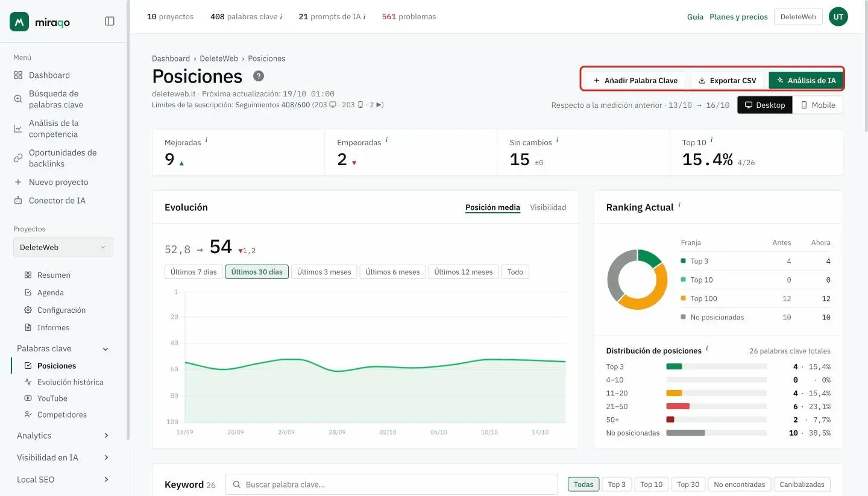
Task: Open the DeleteWeb project dropdown
Action: 63,247
